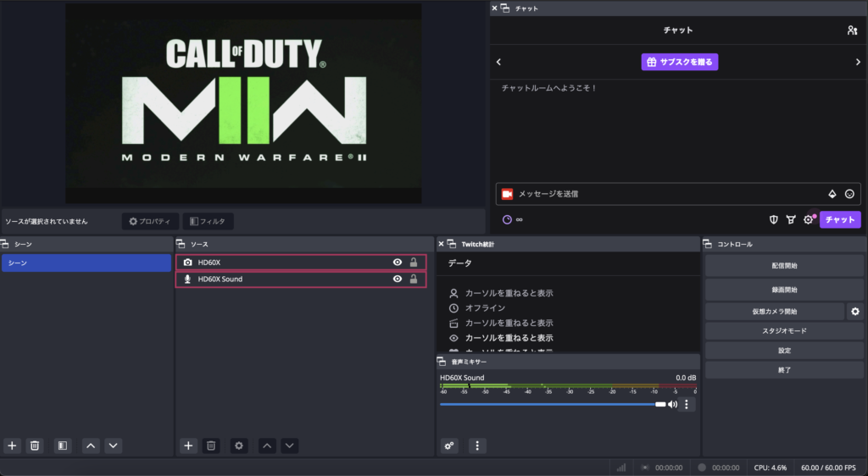Image resolution: width=868 pixels, height=476 pixels.
Task: Click 録画開始 to start recording
Action: click(784, 289)
